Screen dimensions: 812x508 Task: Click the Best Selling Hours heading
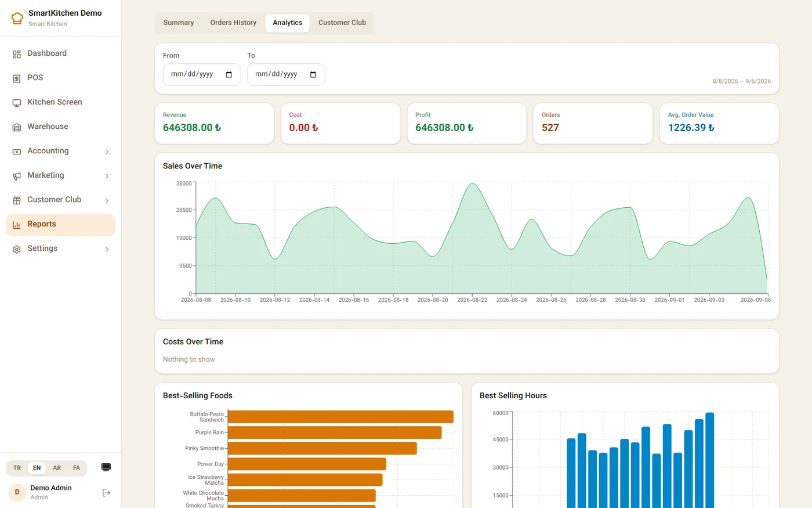click(513, 395)
